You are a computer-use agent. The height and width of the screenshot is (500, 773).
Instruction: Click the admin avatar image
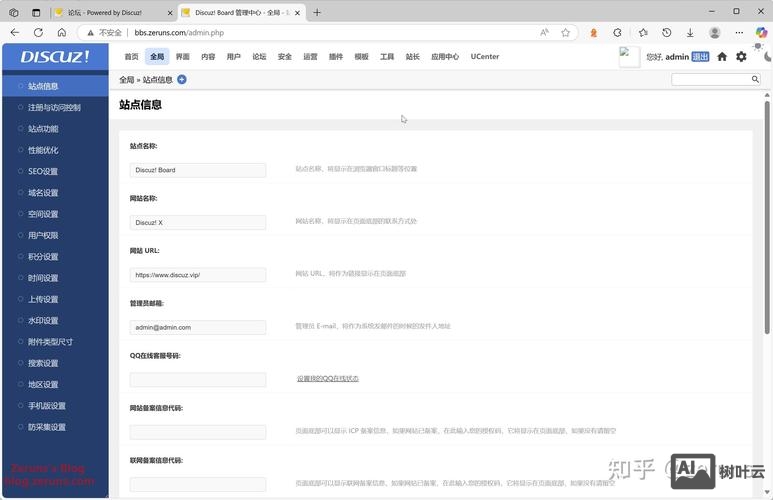630,57
